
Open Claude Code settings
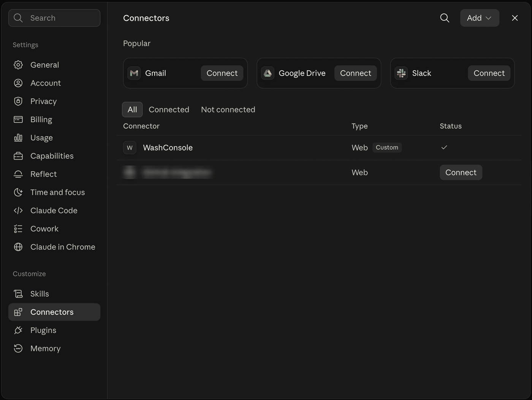point(54,211)
